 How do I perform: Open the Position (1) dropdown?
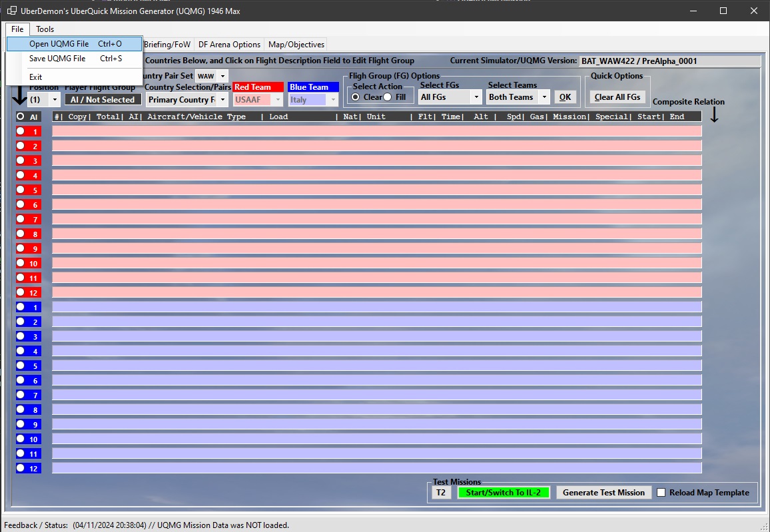point(55,100)
